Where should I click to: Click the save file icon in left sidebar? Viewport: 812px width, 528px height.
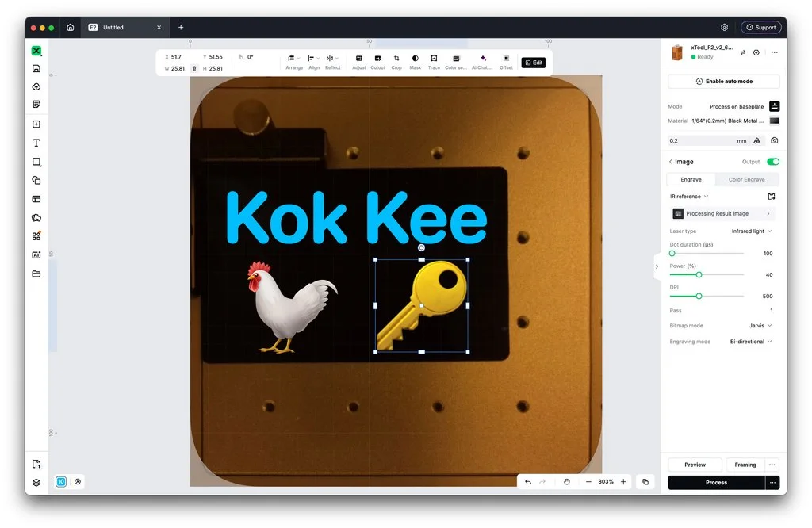[x=36, y=68]
